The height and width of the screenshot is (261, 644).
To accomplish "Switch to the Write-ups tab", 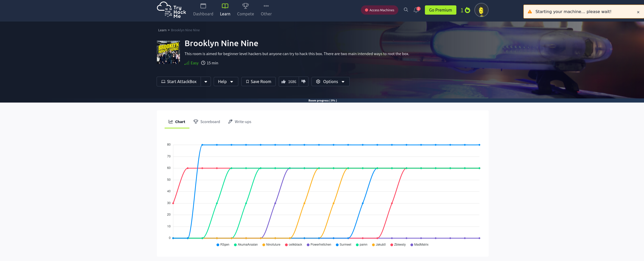I will [x=240, y=122].
